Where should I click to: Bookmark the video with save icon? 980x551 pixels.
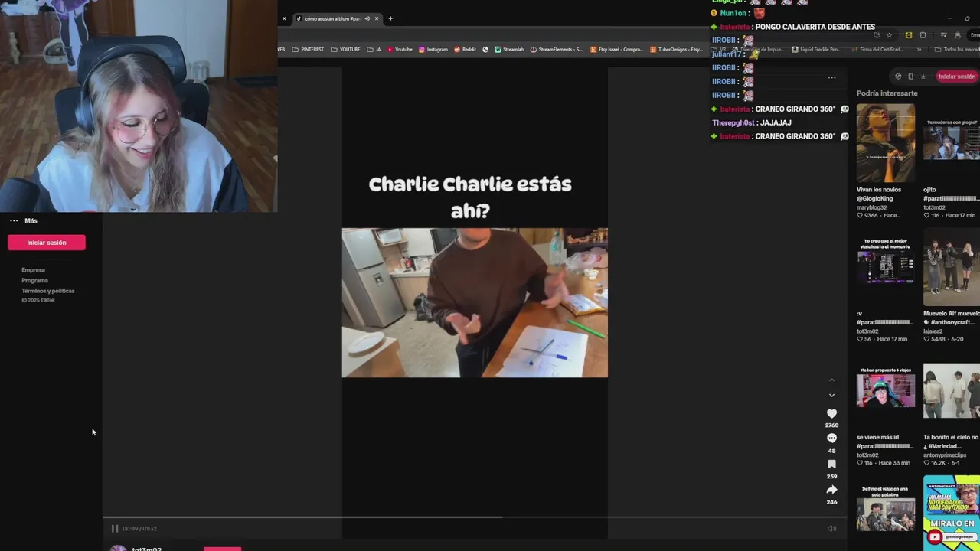[x=831, y=464]
